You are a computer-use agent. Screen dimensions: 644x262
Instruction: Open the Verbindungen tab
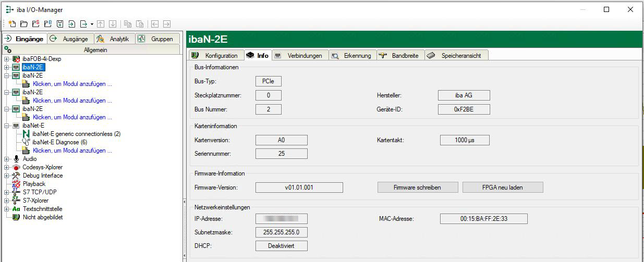(x=300, y=55)
